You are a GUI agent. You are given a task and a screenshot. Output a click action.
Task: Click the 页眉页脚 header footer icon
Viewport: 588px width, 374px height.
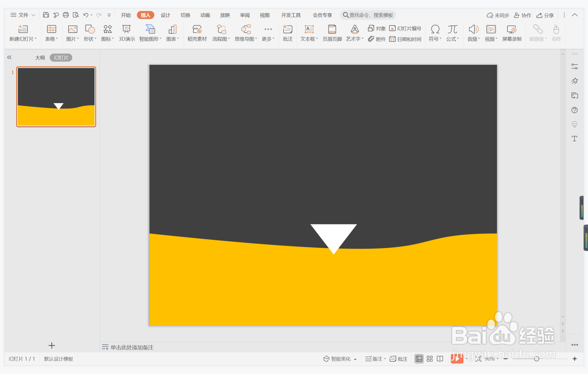point(332,32)
